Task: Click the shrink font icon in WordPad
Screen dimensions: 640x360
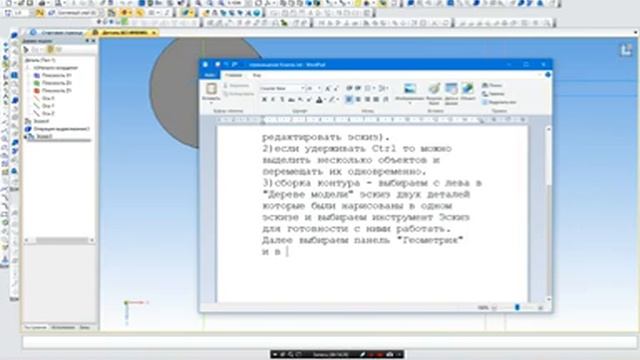Action: click(336, 88)
